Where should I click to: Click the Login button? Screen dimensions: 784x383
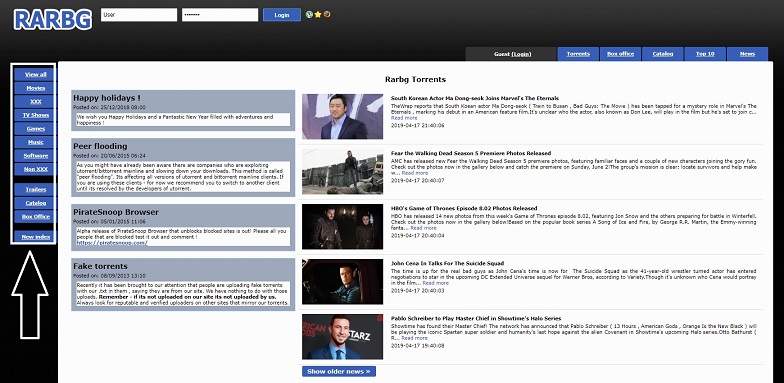pos(282,15)
